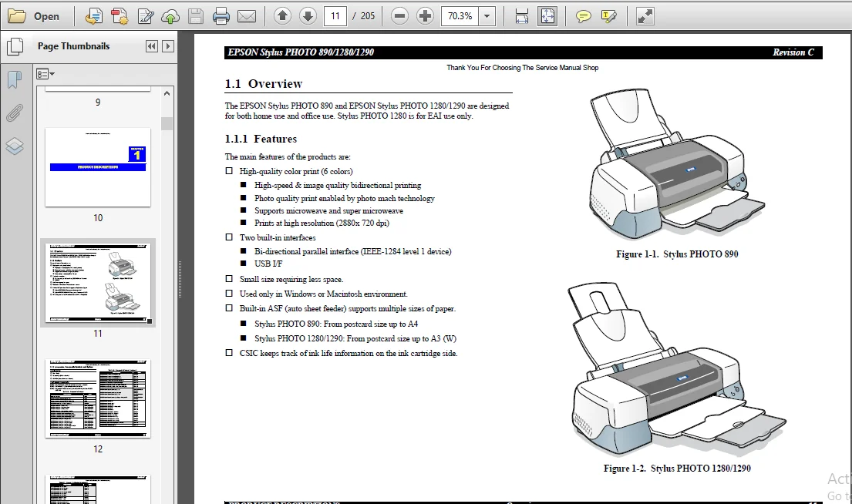Click 'Figure 1-1. Stylus PHOTO 890' caption
Image resolution: width=852 pixels, height=504 pixels.
[677, 254]
